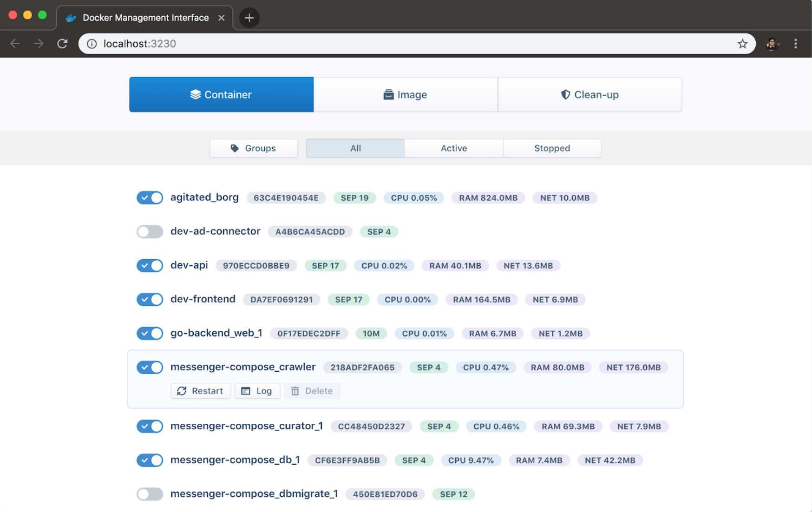Click the 450E81ED70D6 container ID badge
This screenshot has width=812, height=512.
[x=385, y=494]
